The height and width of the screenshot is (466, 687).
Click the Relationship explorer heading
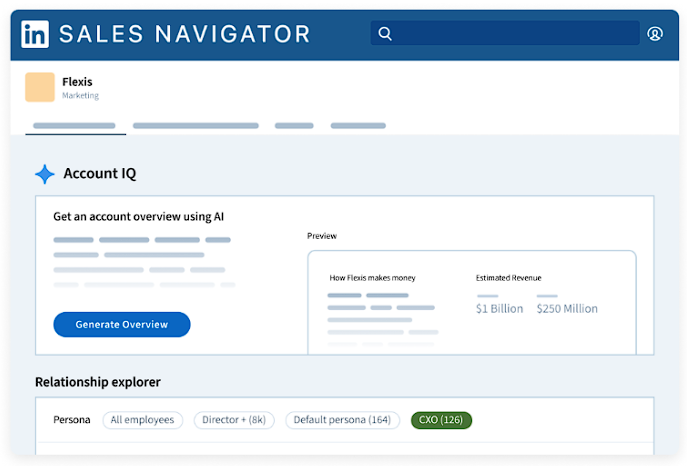pos(97,382)
